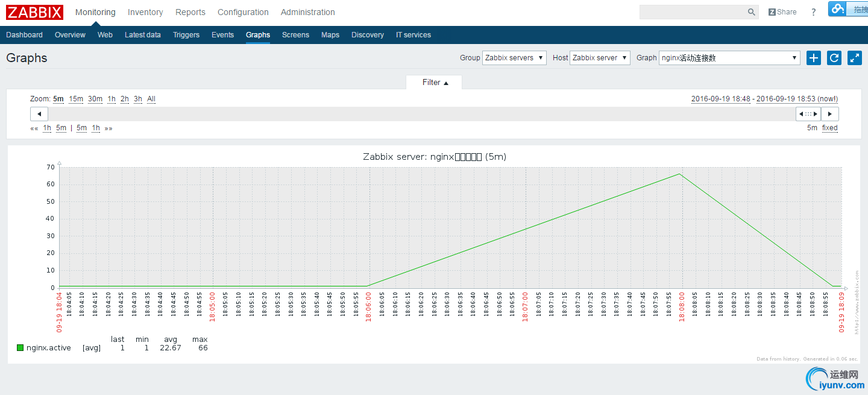Click the right arrow on time scrollbar

pos(830,114)
